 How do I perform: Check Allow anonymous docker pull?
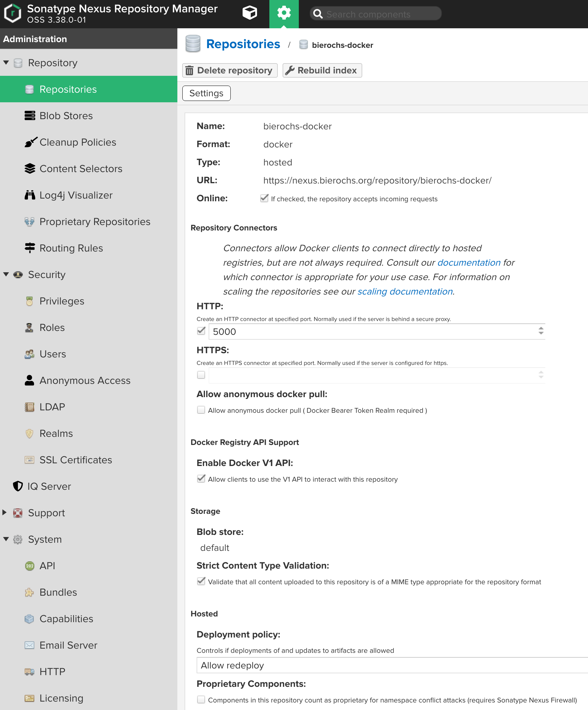[x=201, y=410]
